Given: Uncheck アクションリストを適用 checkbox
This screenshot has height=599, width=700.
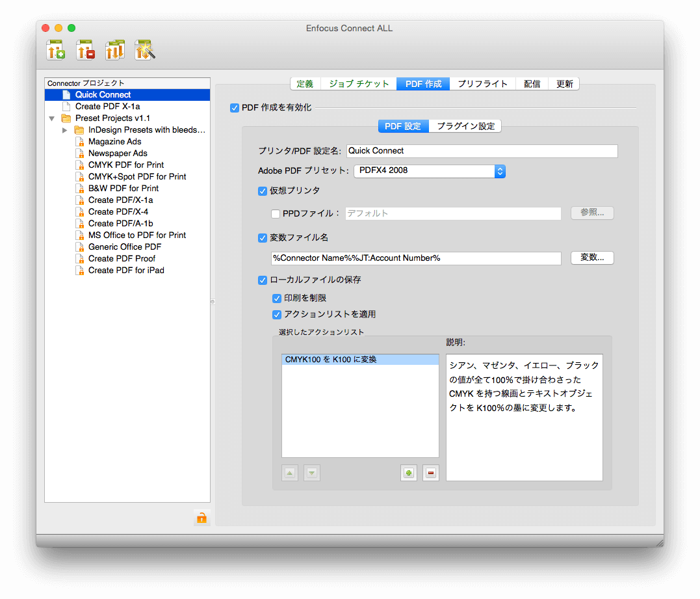Looking at the screenshot, I should click(277, 315).
